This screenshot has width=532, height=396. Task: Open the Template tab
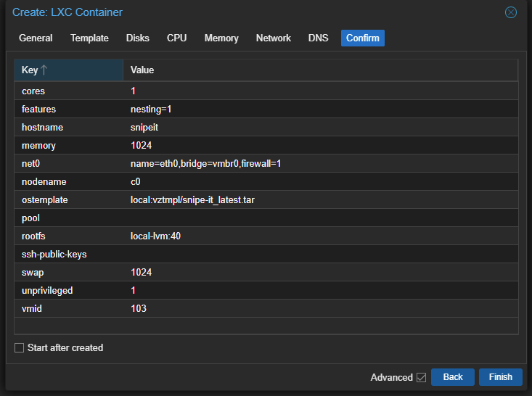89,38
